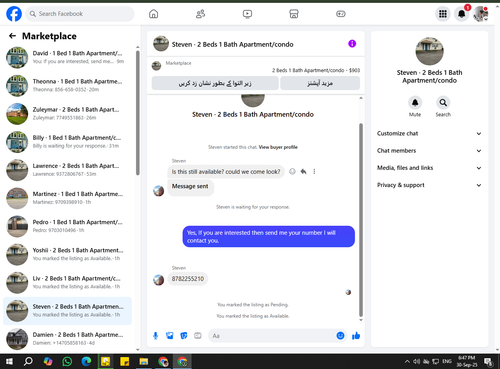Open Lawrence conversation in list
This screenshot has width=500, height=369.
click(x=67, y=170)
